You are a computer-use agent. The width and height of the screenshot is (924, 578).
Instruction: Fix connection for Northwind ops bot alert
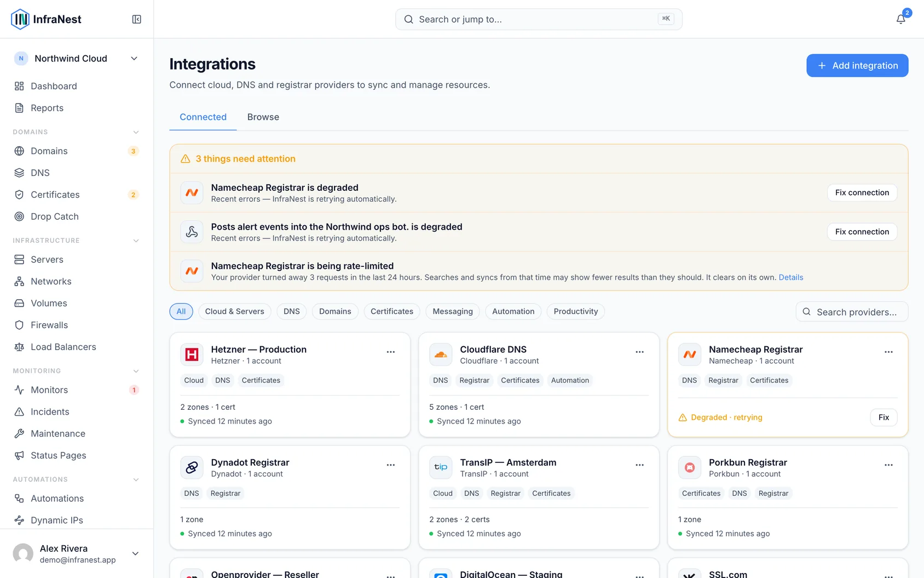862,232
